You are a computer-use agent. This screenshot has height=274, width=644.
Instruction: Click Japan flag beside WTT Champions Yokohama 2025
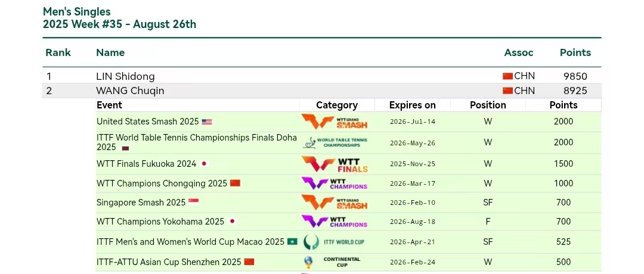coord(233,222)
